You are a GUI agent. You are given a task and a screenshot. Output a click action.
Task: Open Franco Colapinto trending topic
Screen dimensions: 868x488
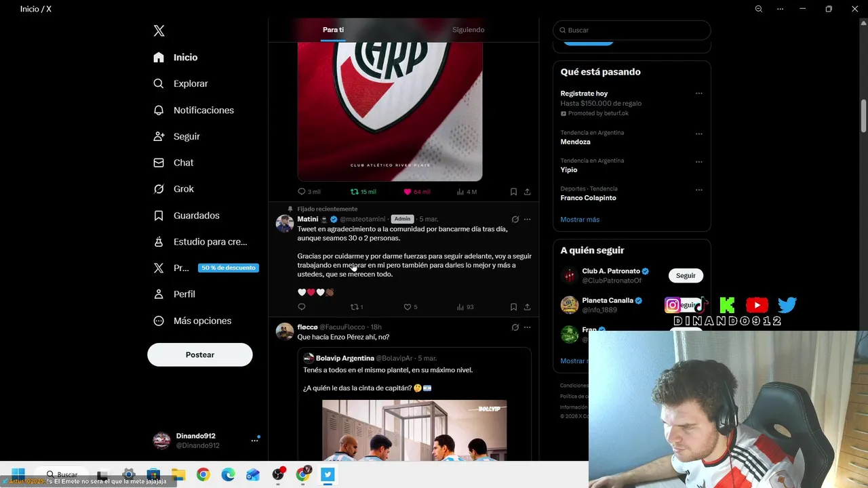tap(588, 198)
